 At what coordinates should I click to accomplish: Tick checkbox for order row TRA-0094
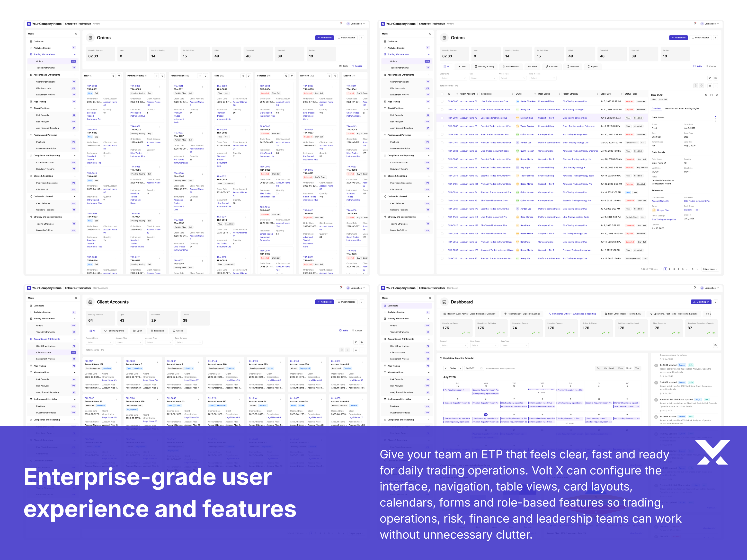[x=442, y=134]
